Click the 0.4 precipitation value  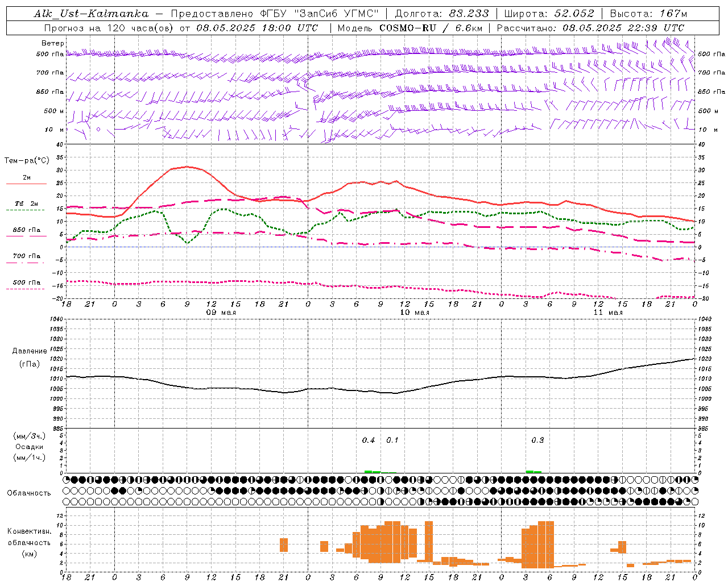click(369, 440)
